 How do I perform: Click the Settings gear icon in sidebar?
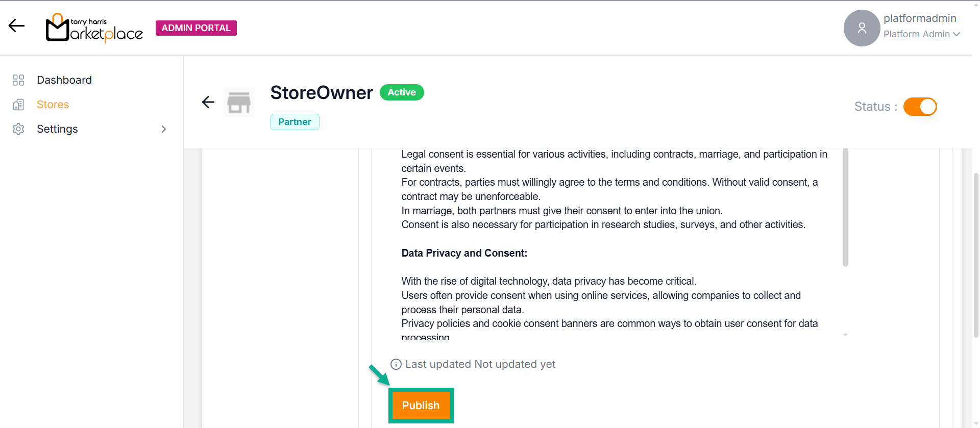tap(18, 129)
